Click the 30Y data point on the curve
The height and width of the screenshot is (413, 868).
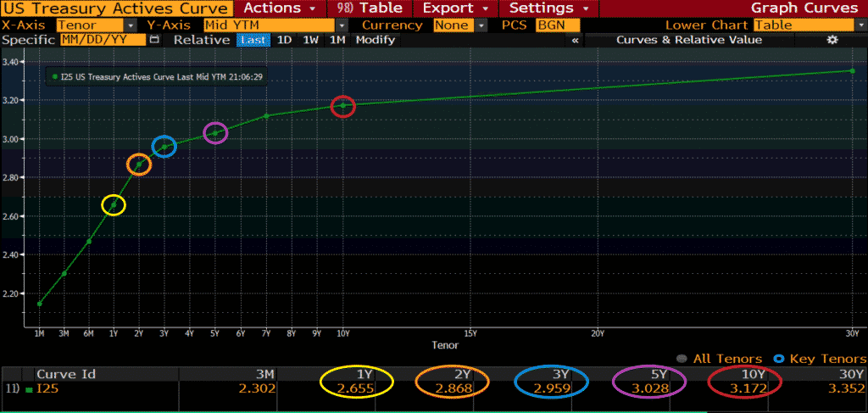(x=852, y=70)
